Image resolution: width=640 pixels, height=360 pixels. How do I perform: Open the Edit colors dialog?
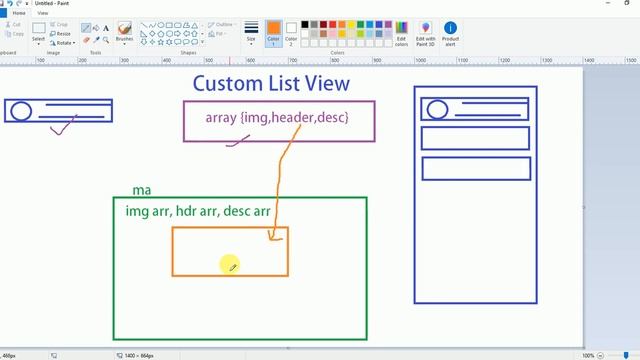(x=401, y=34)
